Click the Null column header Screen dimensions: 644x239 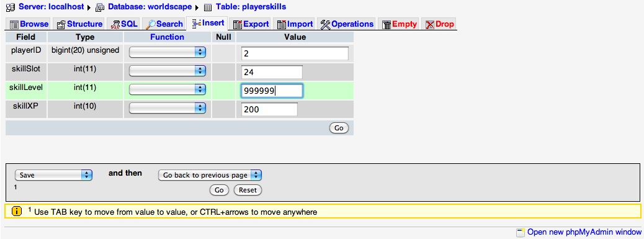point(223,37)
